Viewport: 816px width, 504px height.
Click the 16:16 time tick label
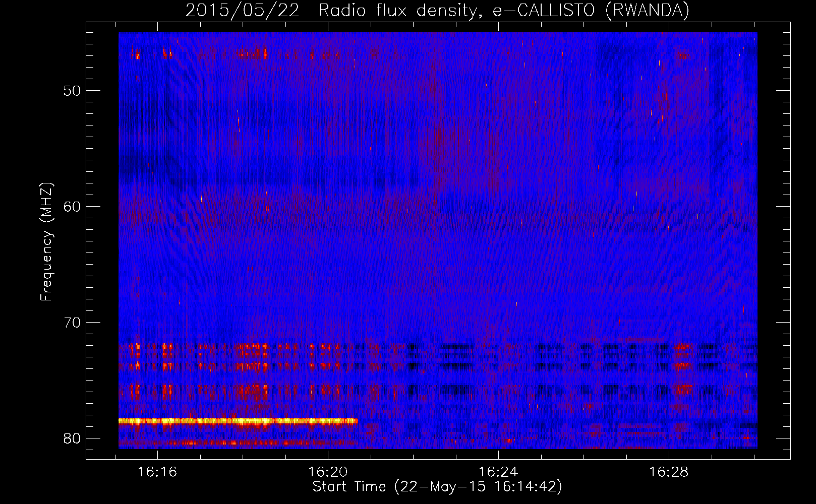[158, 472]
